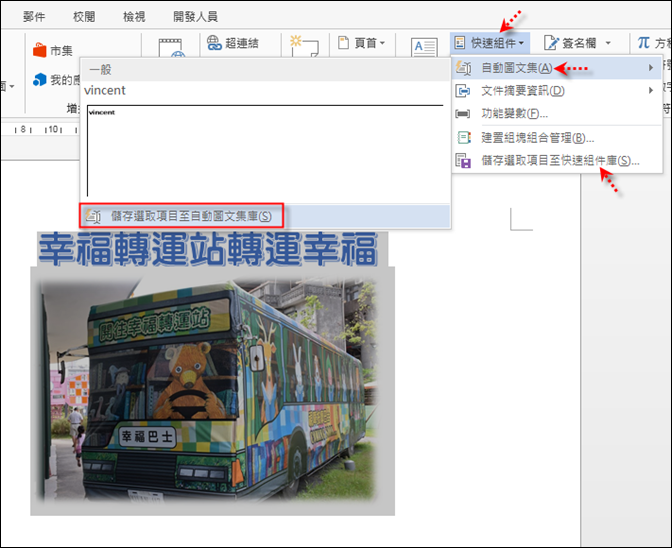Click the save to quick parts gallery icon
The height and width of the screenshot is (548, 672).
coord(463,161)
